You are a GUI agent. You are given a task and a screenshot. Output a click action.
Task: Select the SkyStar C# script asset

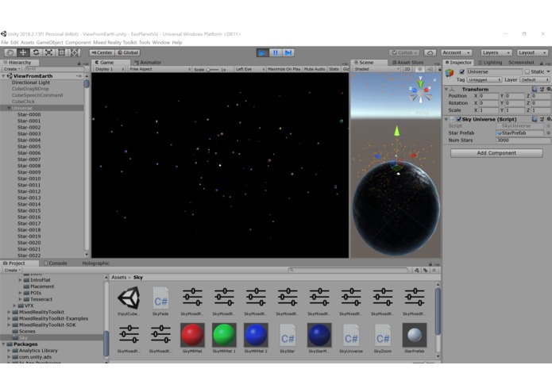point(288,338)
